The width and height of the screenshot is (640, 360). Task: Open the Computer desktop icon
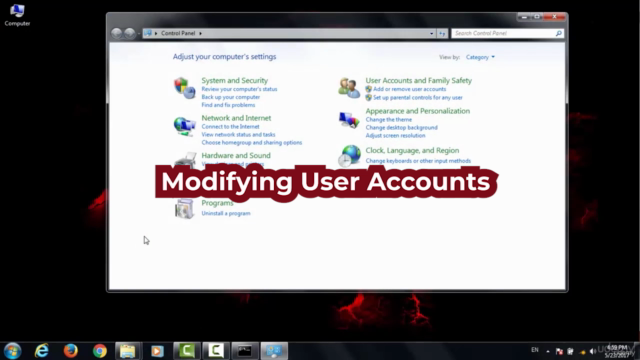tap(17, 15)
